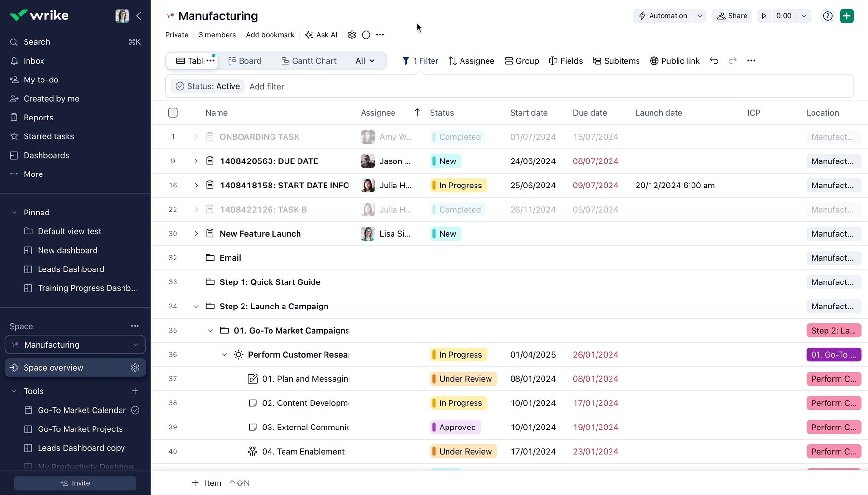This screenshot has height=495, width=868.
Task: Open the help question mark icon
Action: (x=828, y=16)
